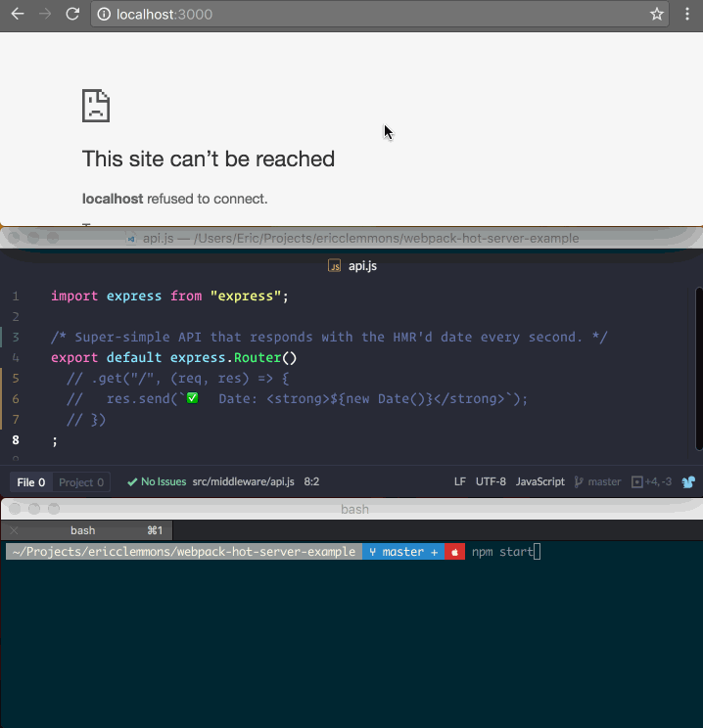Click the 8:2 cursor position indicator

coord(311,482)
